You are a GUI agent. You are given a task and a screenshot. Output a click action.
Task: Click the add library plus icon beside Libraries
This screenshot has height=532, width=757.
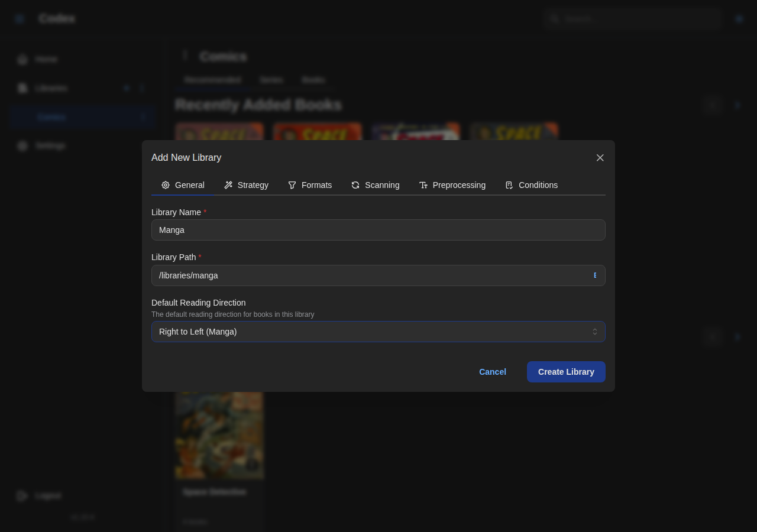point(125,87)
